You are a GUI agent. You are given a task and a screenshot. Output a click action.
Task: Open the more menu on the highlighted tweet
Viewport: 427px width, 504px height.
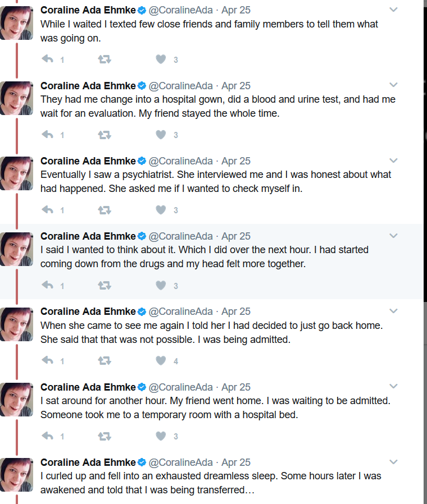[393, 236]
